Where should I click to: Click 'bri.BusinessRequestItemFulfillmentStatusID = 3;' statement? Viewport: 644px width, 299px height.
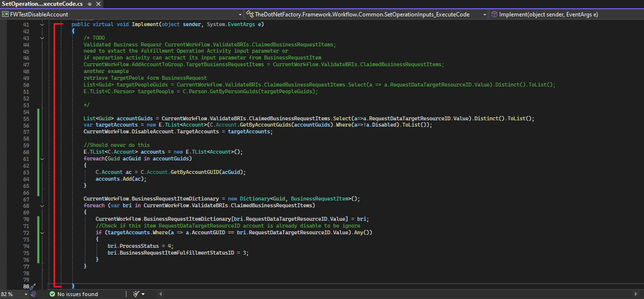[x=178, y=253]
